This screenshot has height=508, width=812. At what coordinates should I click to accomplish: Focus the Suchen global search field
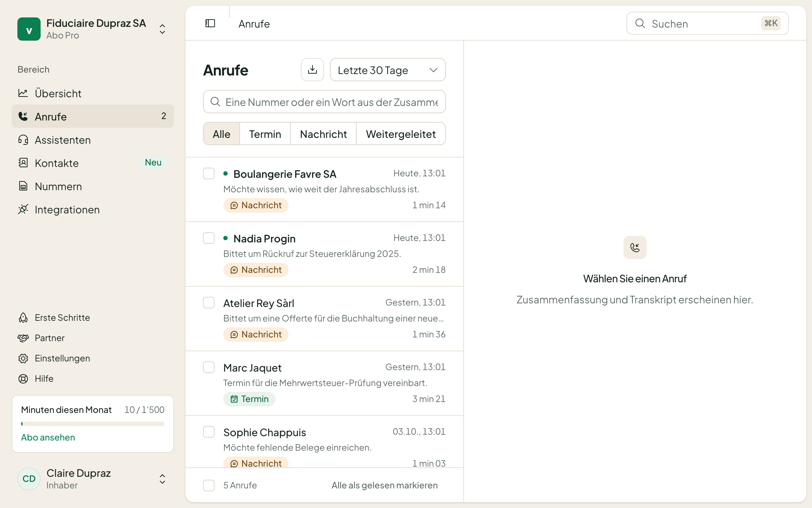pos(707,24)
